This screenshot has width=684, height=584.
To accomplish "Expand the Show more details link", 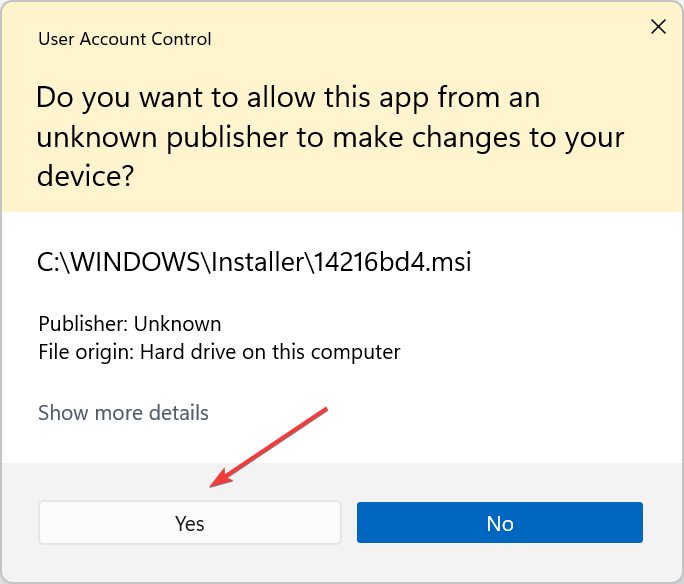I will coord(123,412).
